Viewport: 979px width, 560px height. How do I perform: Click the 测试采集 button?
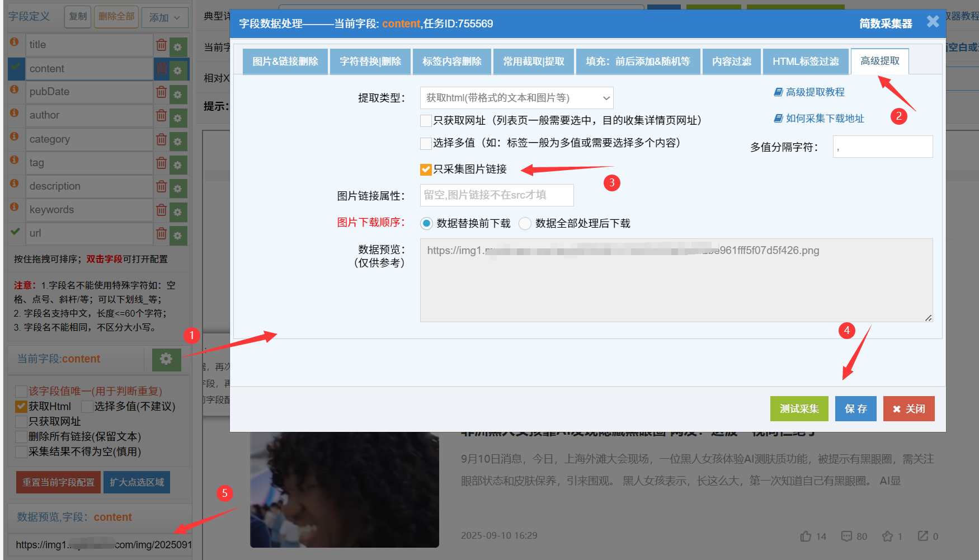click(x=799, y=409)
